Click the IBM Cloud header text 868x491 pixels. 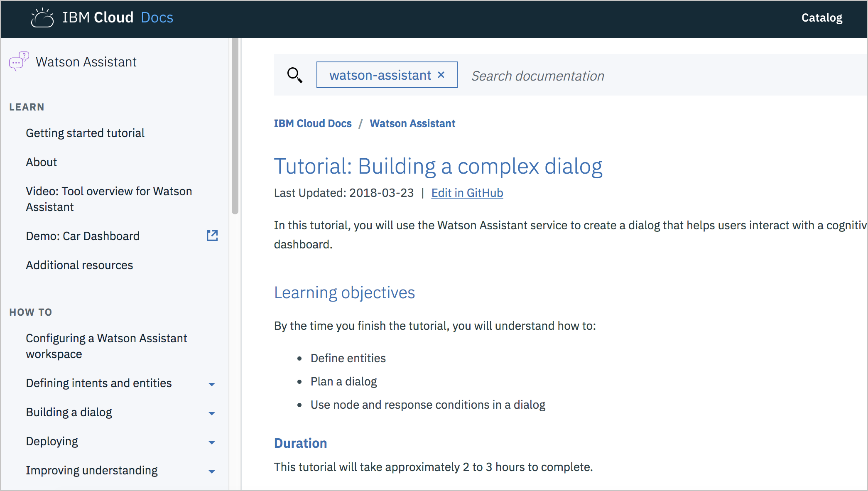(98, 17)
